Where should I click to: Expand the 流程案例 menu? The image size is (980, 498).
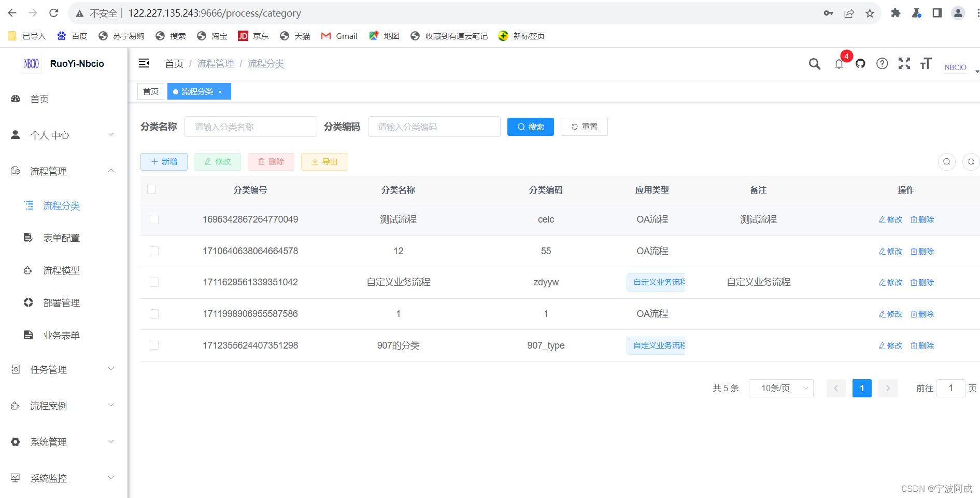coord(63,406)
